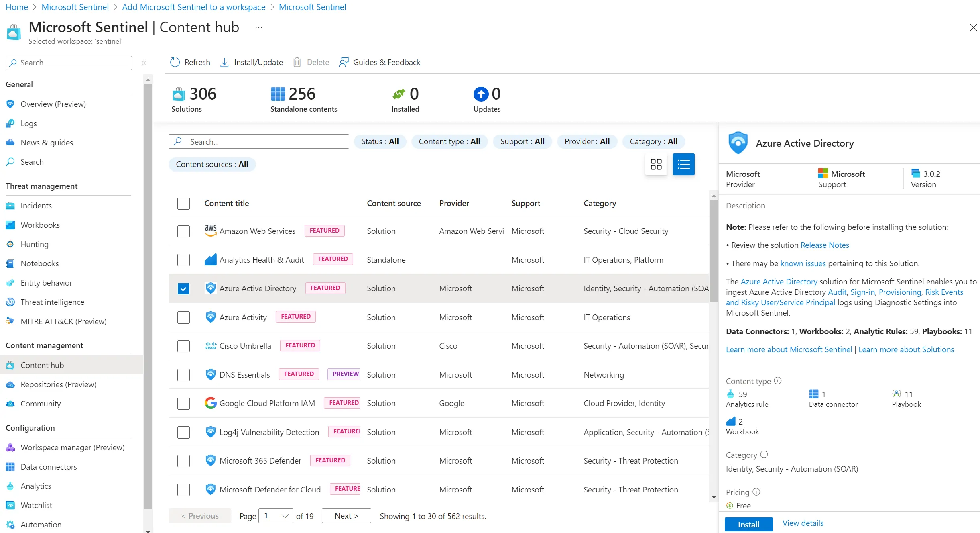Screen dimensions: 980x533
Task: Navigate to Threat intelligence page
Action: pyautogui.click(x=52, y=302)
